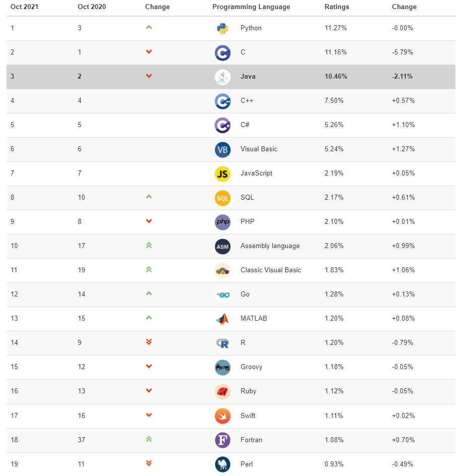Click the Python logo icon

pyautogui.click(x=223, y=28)
